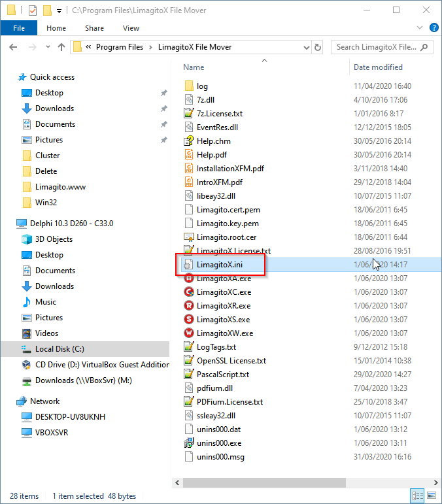Switch to the Share ribbon tab
Viewport: 442px width, 504px height.
coord(94,28)
